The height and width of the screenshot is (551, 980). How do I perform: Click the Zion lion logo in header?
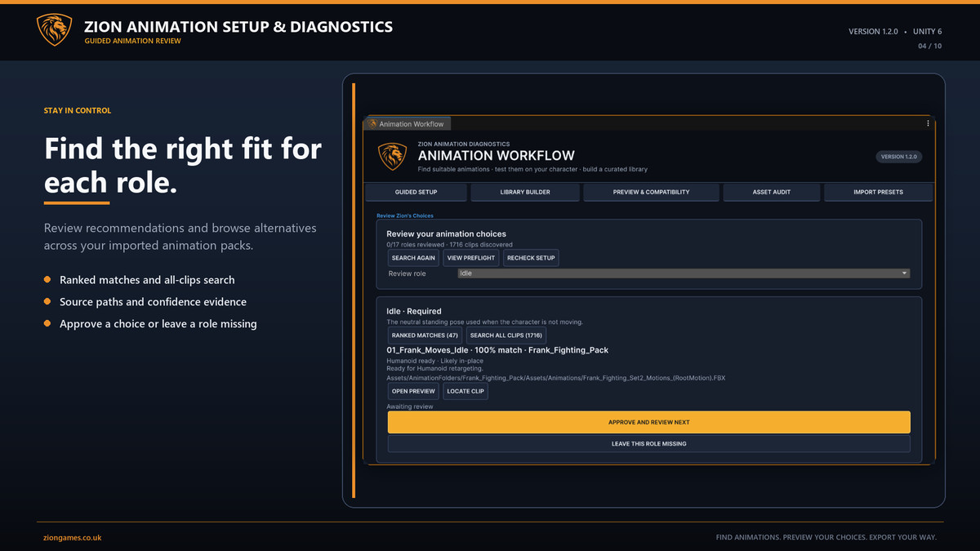(x=55, y=29)
